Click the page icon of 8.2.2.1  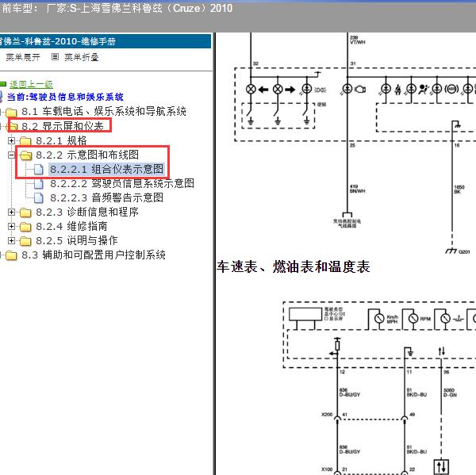[x=39, y=170]
